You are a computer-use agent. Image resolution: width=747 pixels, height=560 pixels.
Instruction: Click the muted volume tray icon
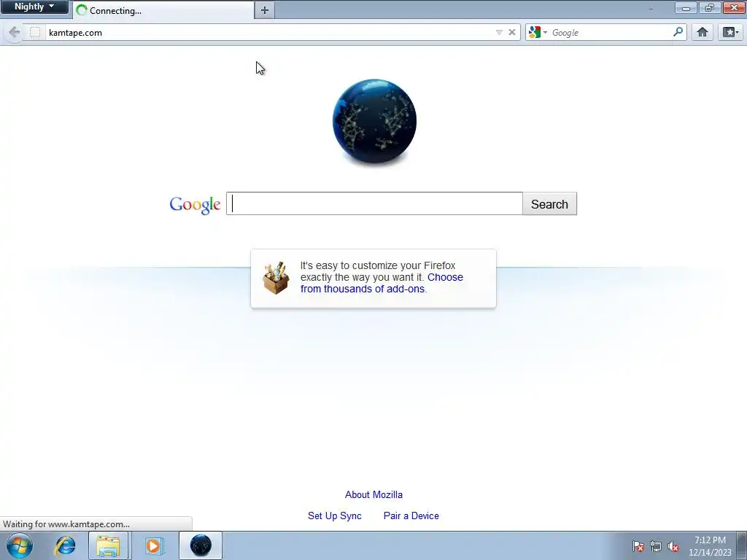[x=673, y=546]
